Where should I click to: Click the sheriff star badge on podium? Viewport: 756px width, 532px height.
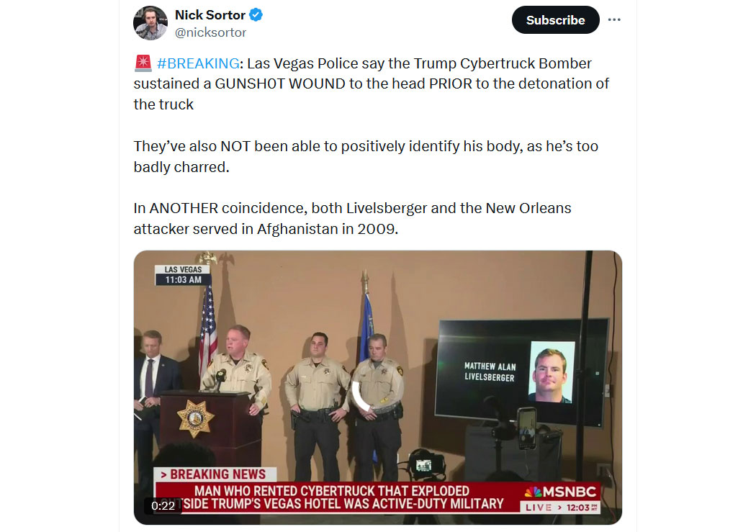point(195,418)
